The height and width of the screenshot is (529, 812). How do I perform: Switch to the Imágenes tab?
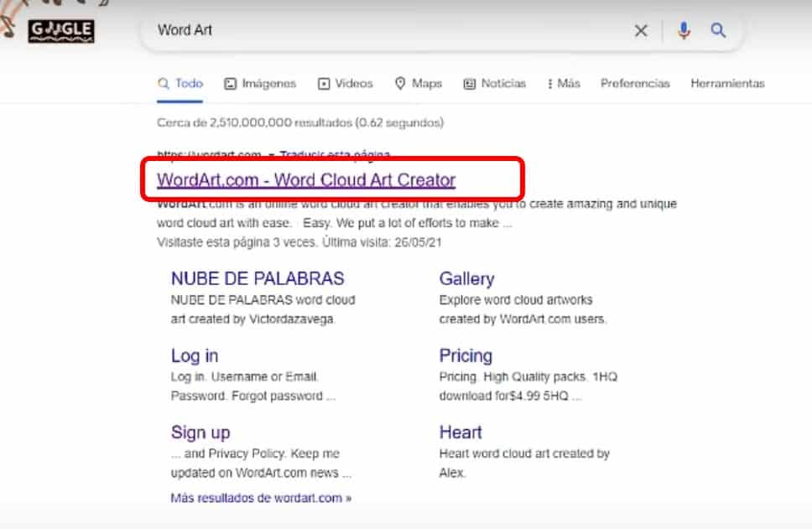coord(260,84)
